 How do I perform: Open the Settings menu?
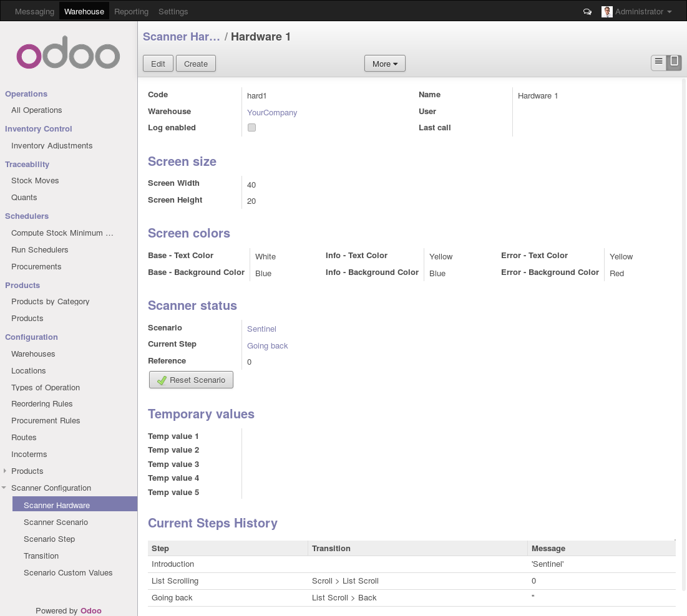click(173, 11)
